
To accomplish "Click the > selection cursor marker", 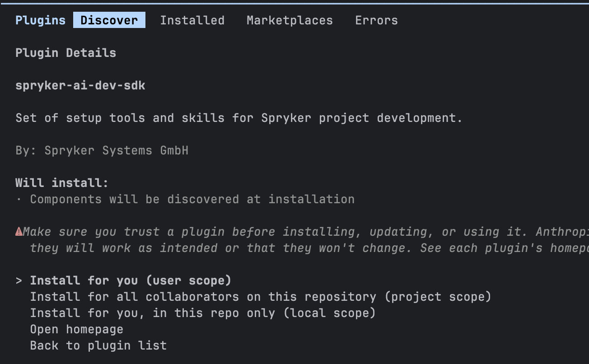I will pyautogui.click(x=19, y=280).
